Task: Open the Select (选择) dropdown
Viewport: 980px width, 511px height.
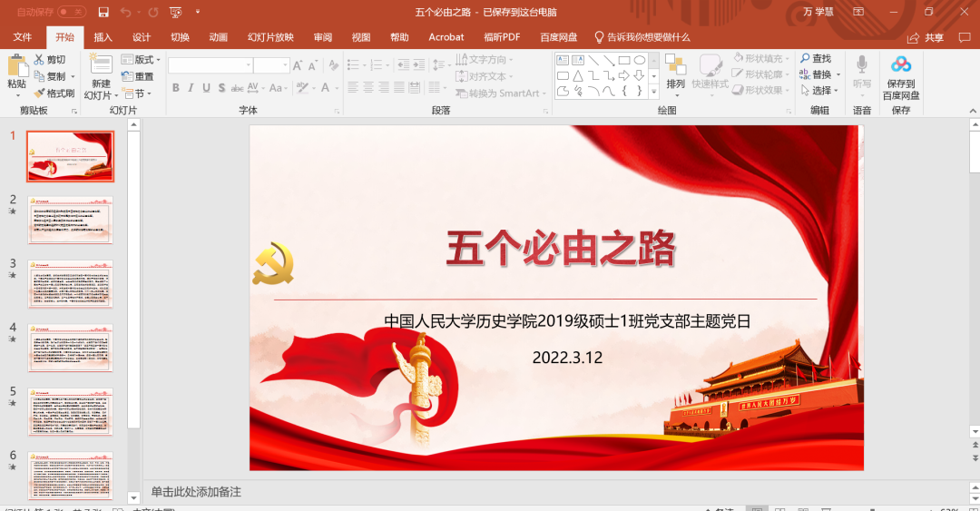Action: click(818, 90)
